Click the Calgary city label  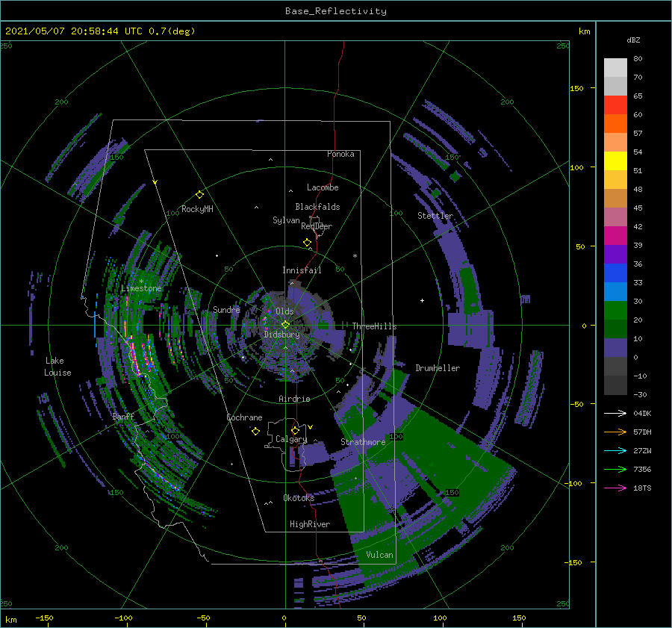point(291,439)
